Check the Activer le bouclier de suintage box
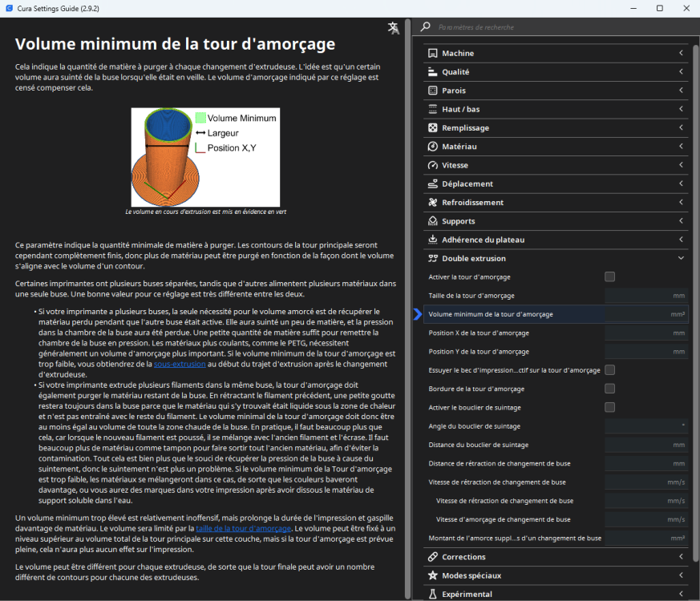The image size is (700, 601). point(610,407)
